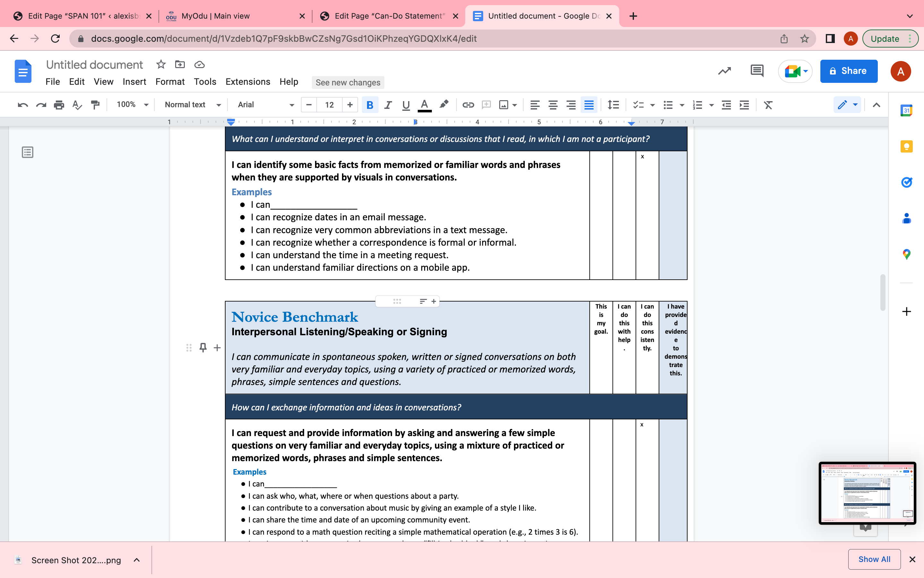
Task: Insert a link
Action: [x=468, y=105]
